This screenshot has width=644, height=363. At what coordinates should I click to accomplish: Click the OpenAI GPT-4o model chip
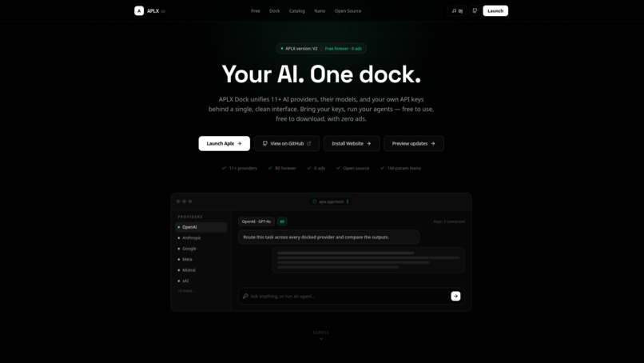pos(256,221)
